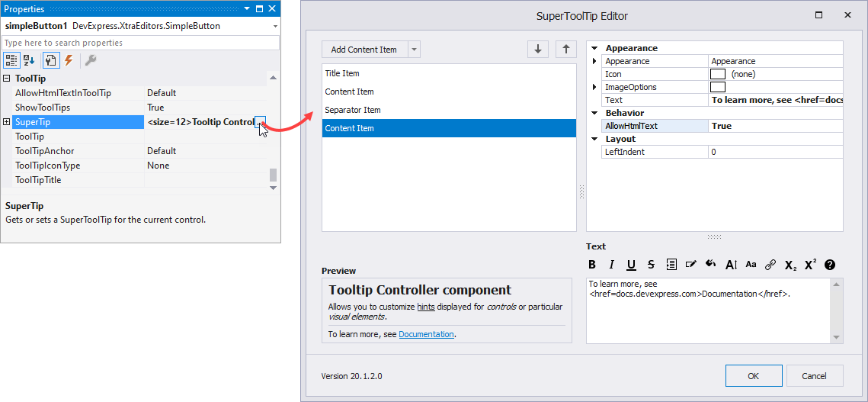Open Property Pages wrench icon
The width and height of the screenshot is (868, 402).
(91, 60)
